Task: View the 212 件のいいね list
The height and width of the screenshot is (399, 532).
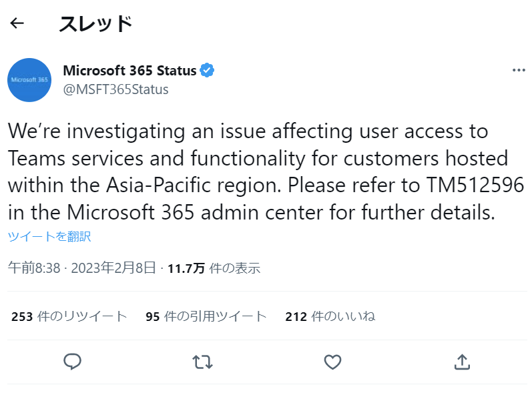Action: point(330,316)
